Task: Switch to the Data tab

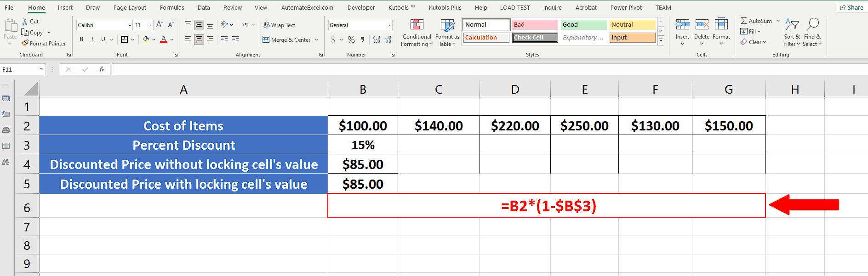Action: (x=204, y=7)
